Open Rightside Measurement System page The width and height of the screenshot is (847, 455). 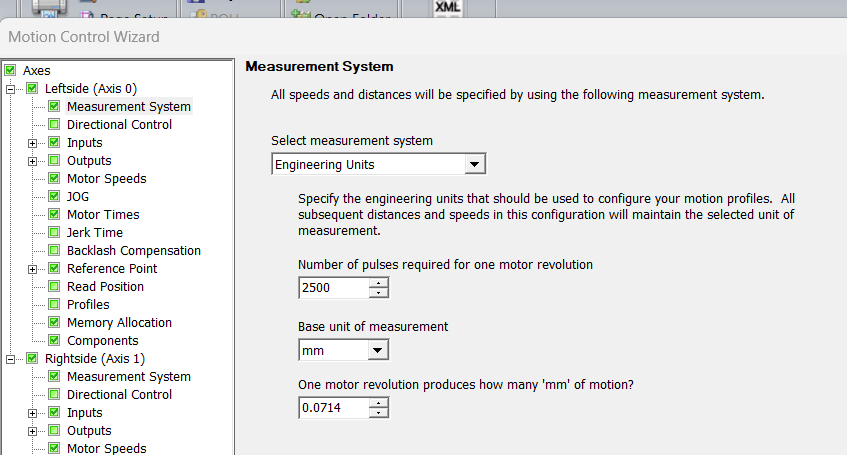128,377
